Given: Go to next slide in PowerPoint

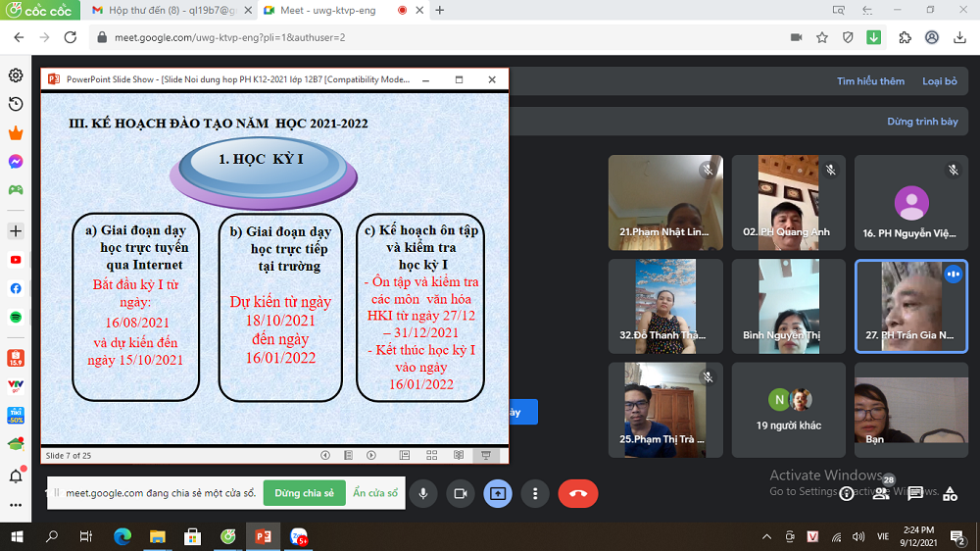Looking at the screenshot, I should (372, 456).
